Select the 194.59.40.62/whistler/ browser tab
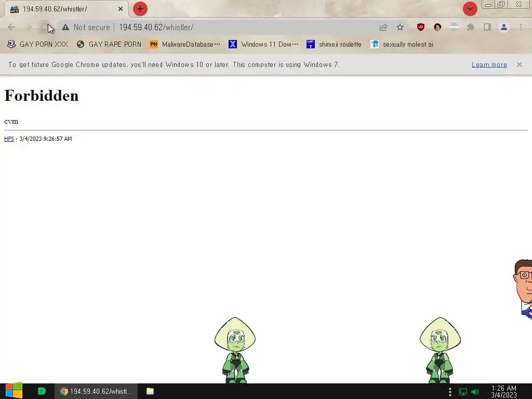532x399 pixels. (66, 9)
